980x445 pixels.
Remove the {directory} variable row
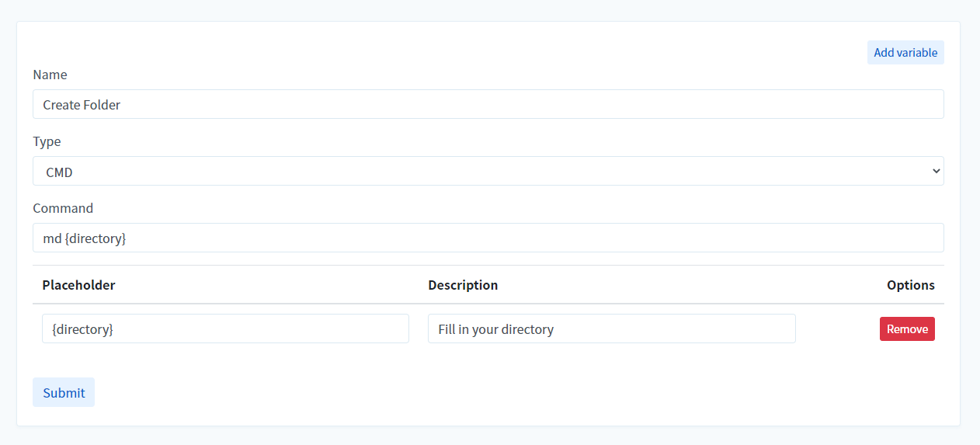pos(906,329)
